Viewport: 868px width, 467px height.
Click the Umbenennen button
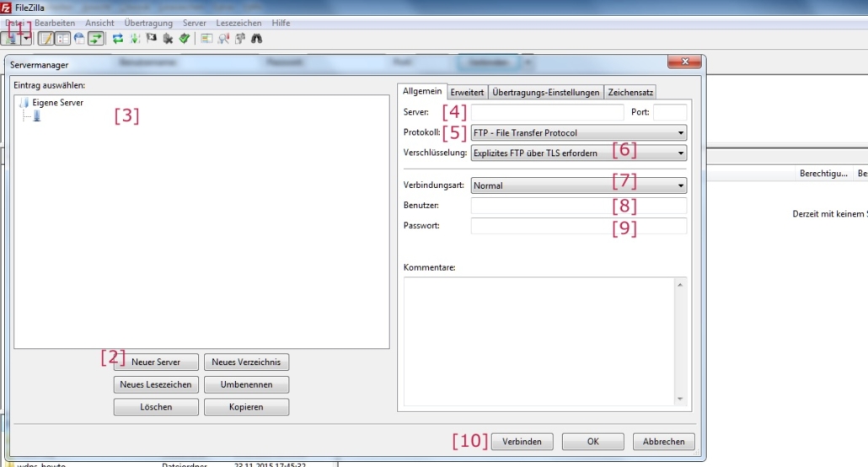(x=246, y=384)
